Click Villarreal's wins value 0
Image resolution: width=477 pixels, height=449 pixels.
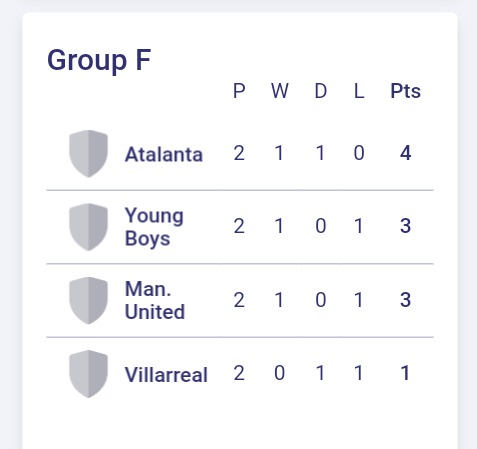[x=279, y=373]
